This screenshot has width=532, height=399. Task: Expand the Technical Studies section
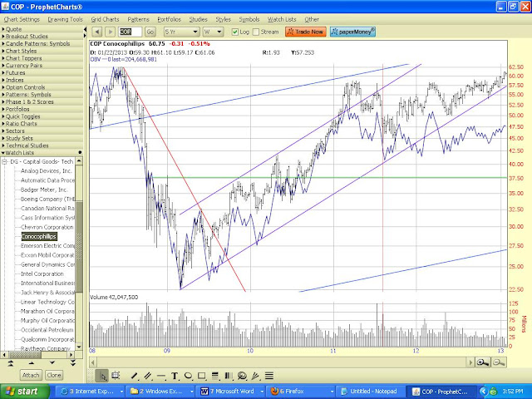42,145
